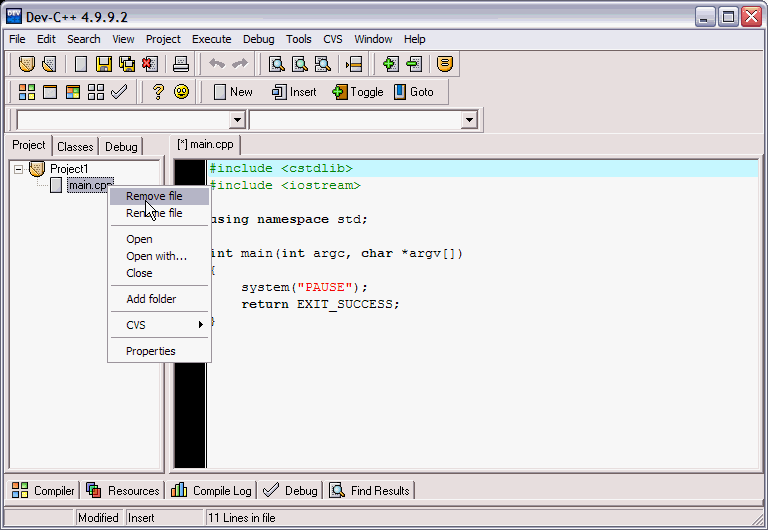
Task: Choose Rename file from context menu
Action: click(x=160, y=213)
